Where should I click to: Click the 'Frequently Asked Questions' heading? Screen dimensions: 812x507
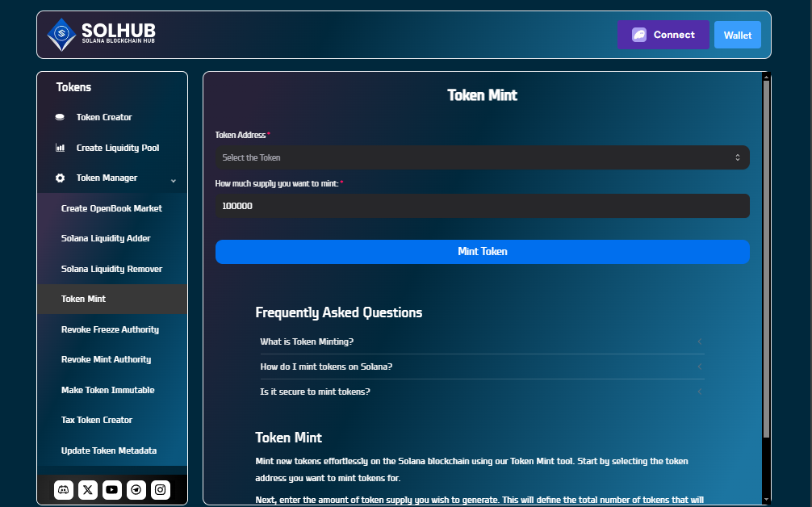click(x=339, y=312)
